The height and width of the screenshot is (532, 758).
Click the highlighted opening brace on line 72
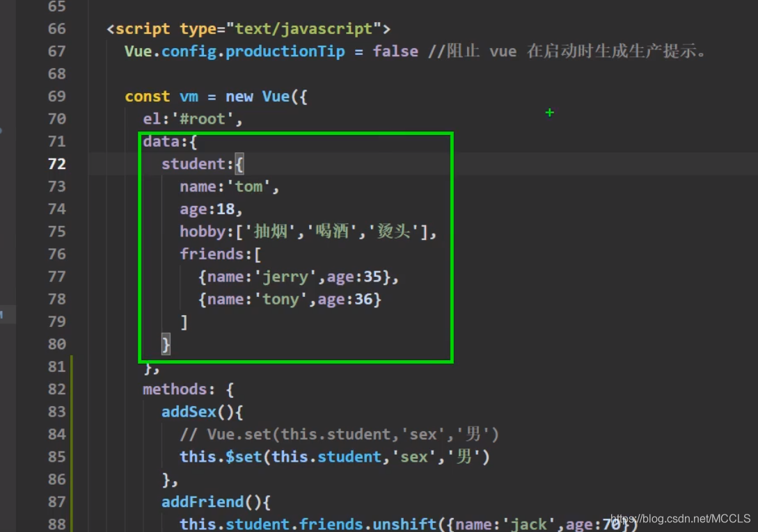pyautogui.click(x=239, y=164)
